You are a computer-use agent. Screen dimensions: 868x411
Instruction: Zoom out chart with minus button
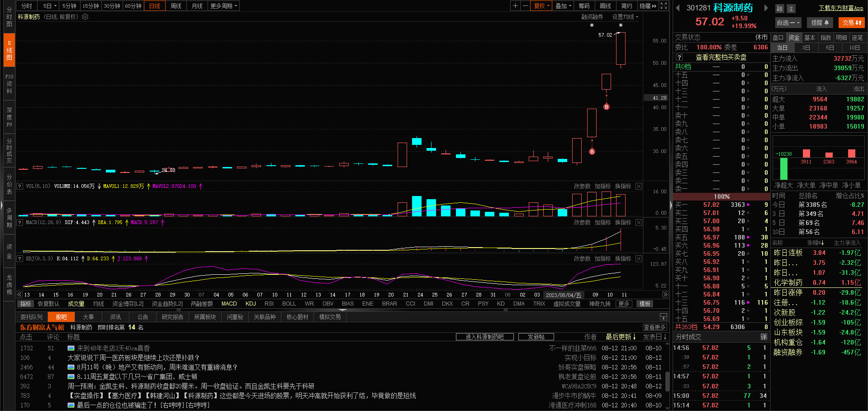pyautogui.click(x=525, y=6)
